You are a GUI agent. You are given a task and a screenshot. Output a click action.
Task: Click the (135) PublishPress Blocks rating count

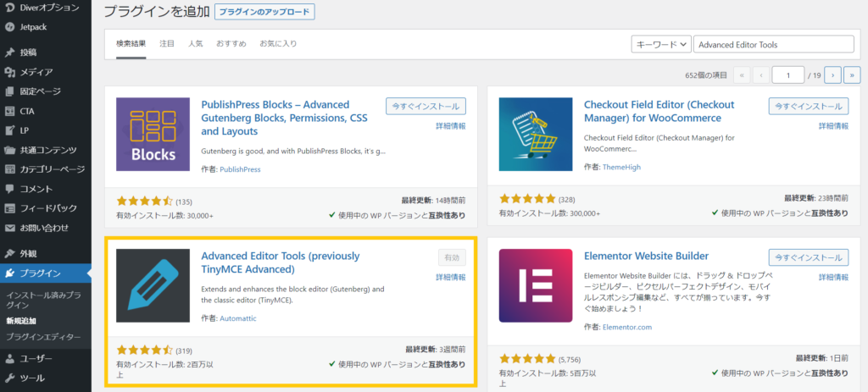click(x=184, y=202)
